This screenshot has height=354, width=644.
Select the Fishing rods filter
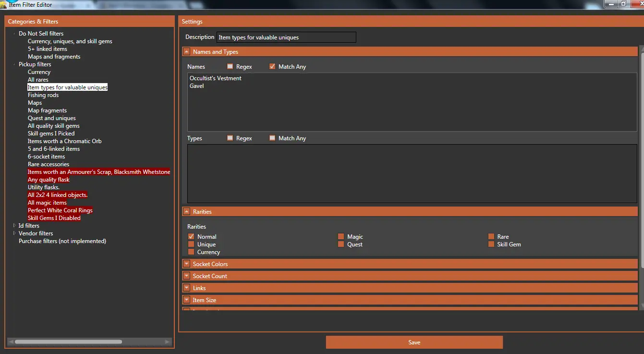tap(43, 95)
